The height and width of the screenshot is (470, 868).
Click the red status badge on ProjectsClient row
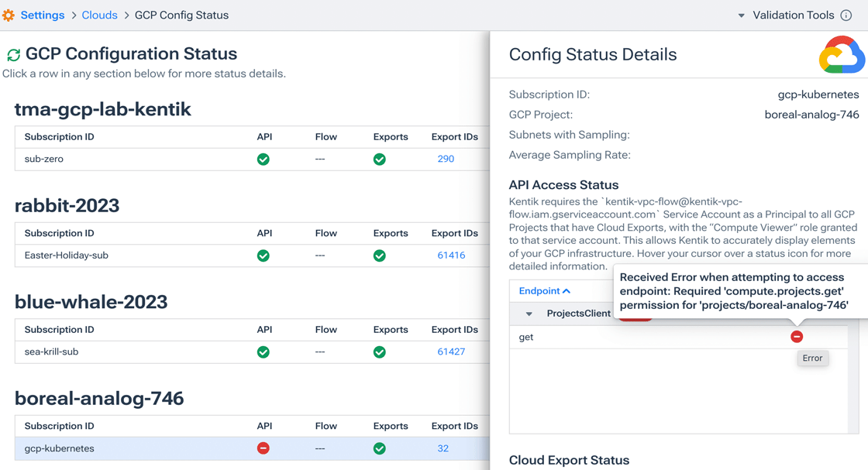[634, 317]
